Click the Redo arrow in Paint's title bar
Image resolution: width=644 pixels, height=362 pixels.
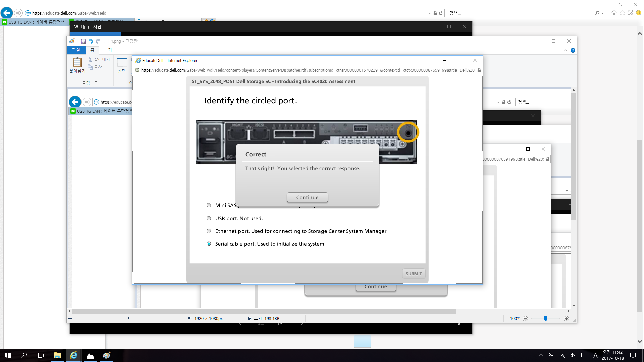(x=98, y=41)
